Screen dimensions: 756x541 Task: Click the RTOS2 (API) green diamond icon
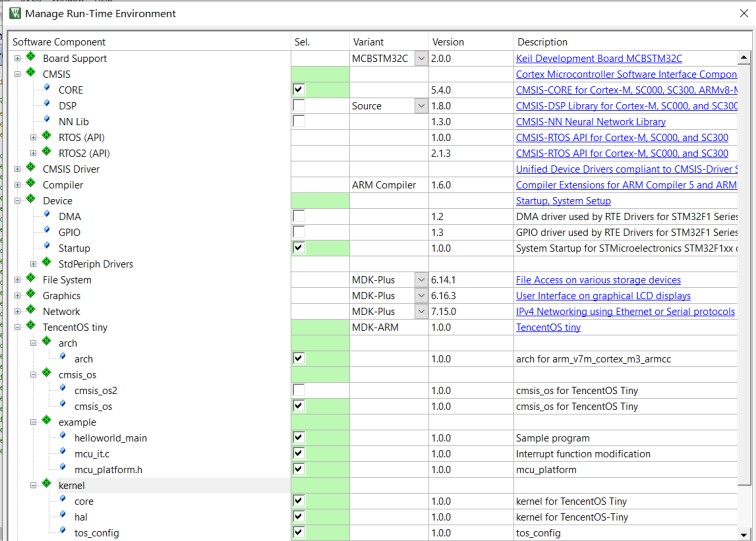(47, 152)
